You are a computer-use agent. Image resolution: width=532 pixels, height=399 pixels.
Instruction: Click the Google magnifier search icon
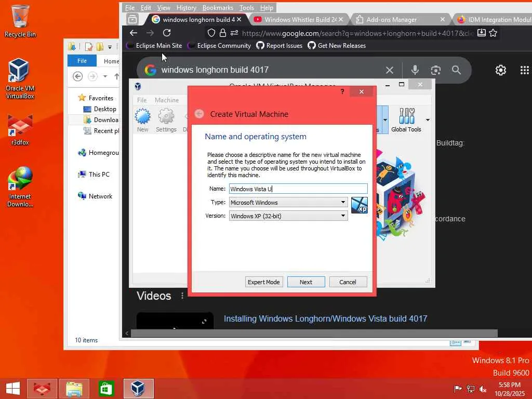456,70
